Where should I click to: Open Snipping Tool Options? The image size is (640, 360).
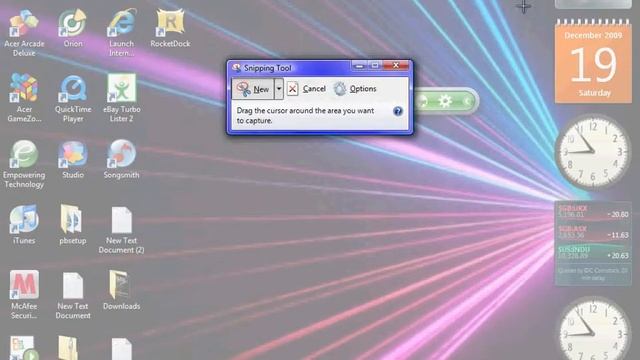pos(355,89)
